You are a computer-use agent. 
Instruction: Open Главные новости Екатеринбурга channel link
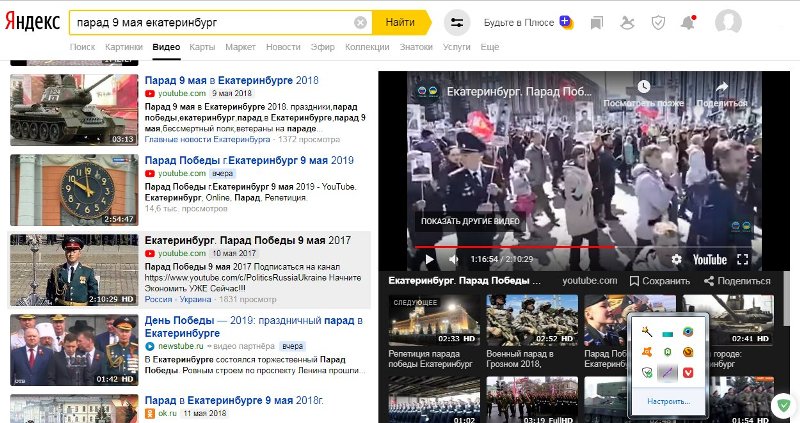[x=207, y=139]
